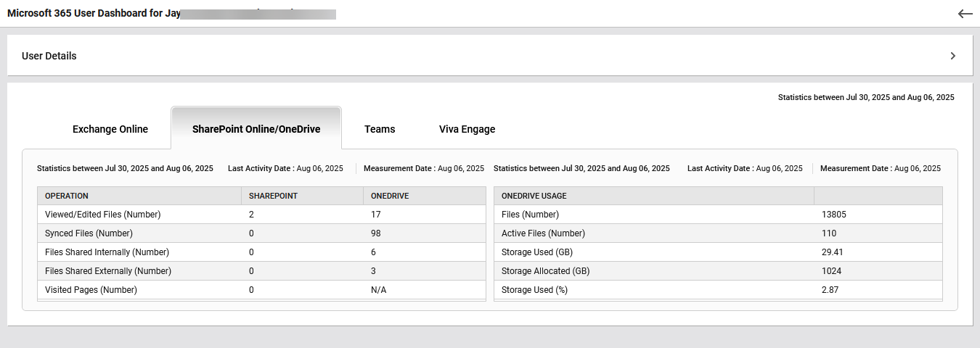The width and height of the screenshot is (980, 348).
Task: Click the 29.41 storage used value
Action: [832, 252]
